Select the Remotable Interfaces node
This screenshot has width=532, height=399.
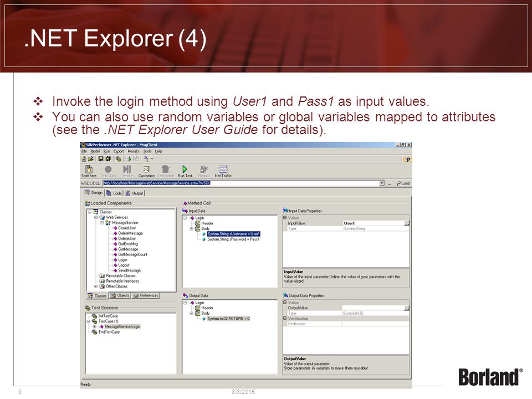point(122,282)
